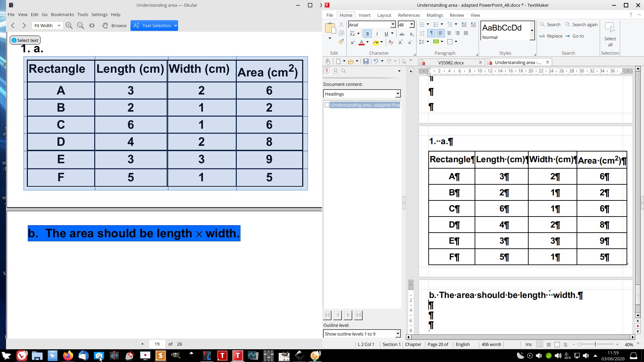Screen dimensions: 644x362
Task: Toggle bold formatting button
Action: point(367,34)
